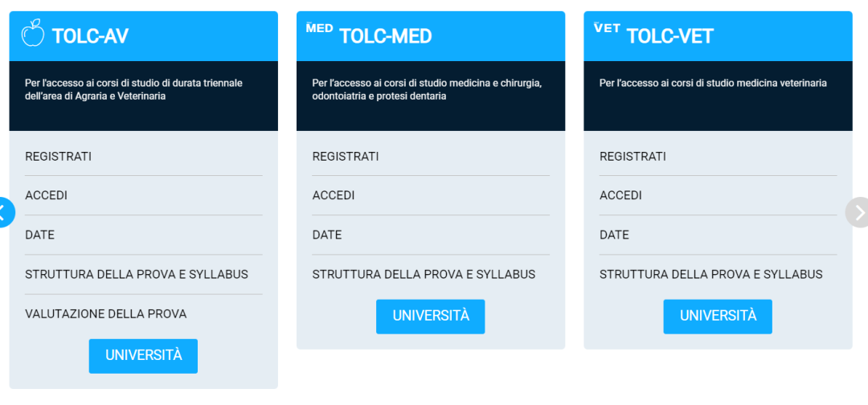Open Valutazione della prova for TOLC-AV
Screen dimensions: 868x405
pyautogui.click(x=106, y=313)
